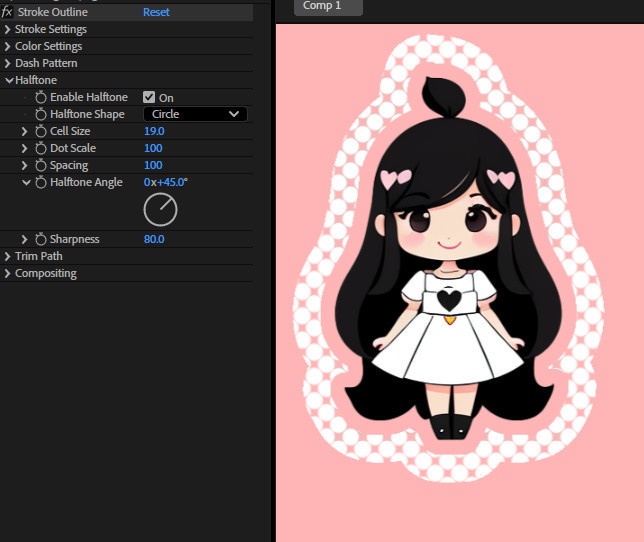Expand the Dot Scale property
Screen dimensions: 644x542
[x=24, y=148]
